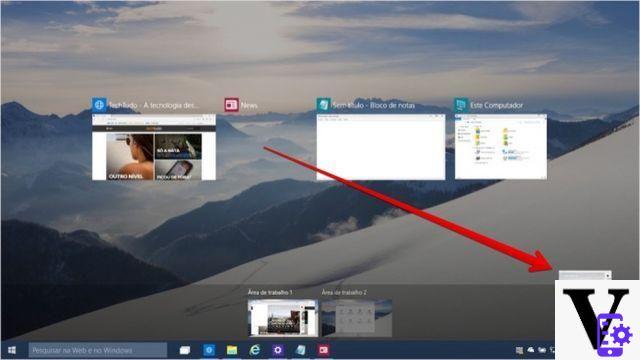Click the 'Área de trabalho 2' label
The image size is (640, 360).
pyautogui.click(x=344, y=292)
